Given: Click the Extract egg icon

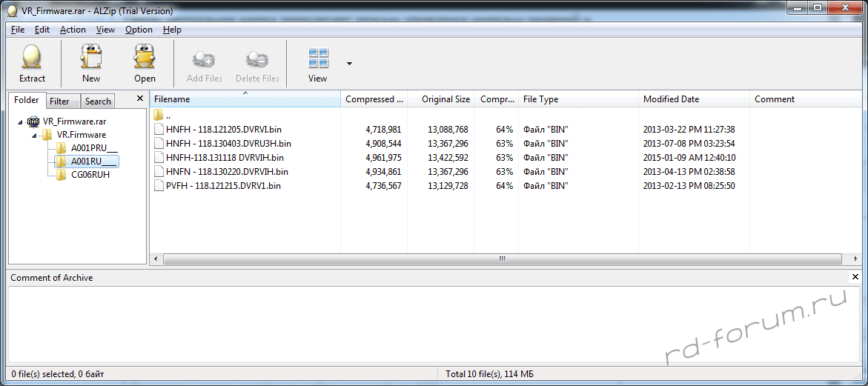Looking at the screenshot, I should [32, 57].
